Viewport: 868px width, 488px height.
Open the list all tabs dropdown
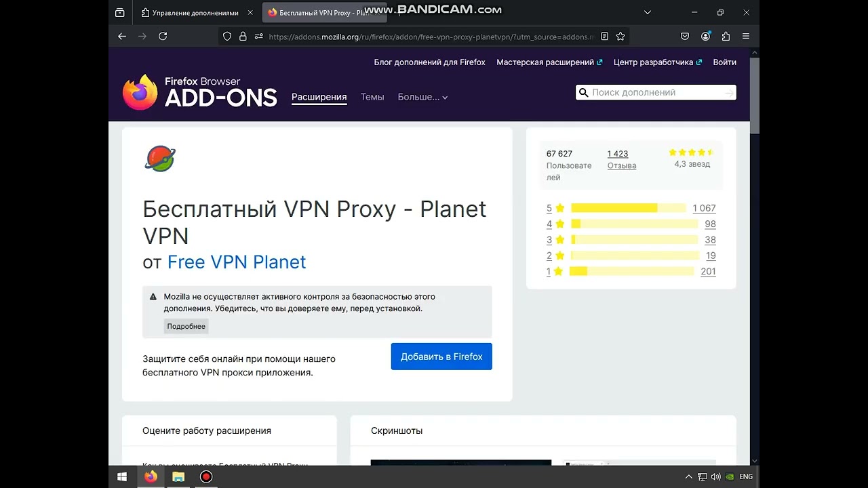tap(648, 12)
